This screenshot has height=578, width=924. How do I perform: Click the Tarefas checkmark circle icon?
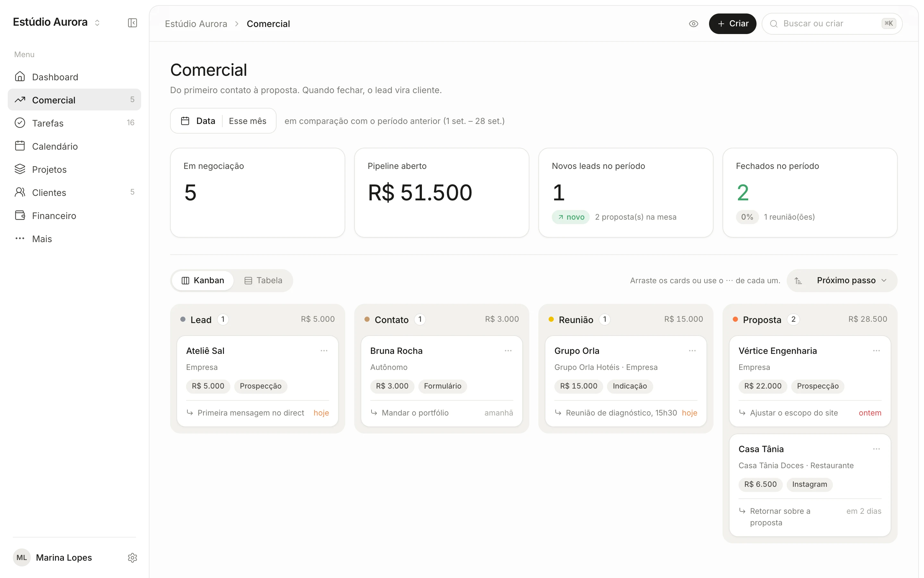click(20, 123)
